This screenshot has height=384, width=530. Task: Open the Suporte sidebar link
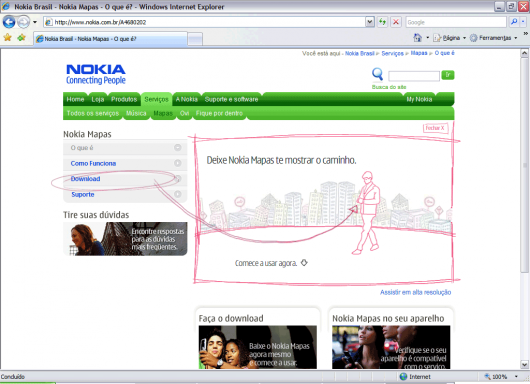click(83, 194)
